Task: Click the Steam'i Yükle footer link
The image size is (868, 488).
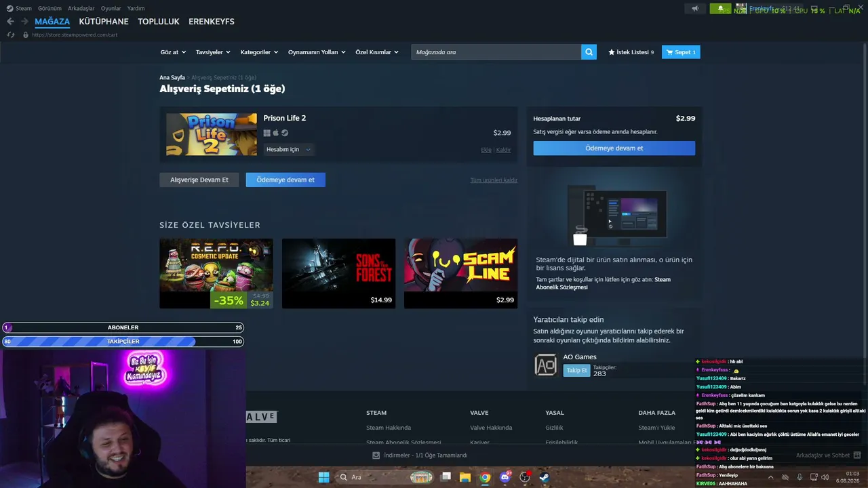Action: [x=656, y=428]
